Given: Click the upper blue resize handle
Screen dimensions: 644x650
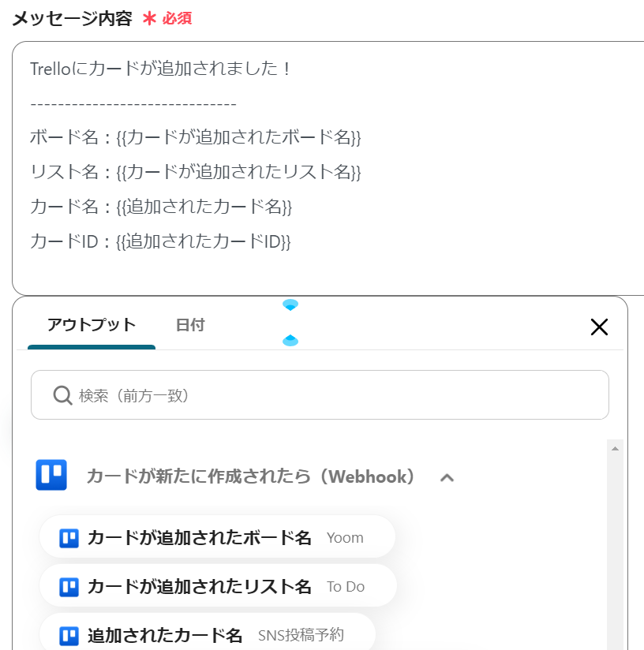Looking at the screenshot, I should coord(290,304).
